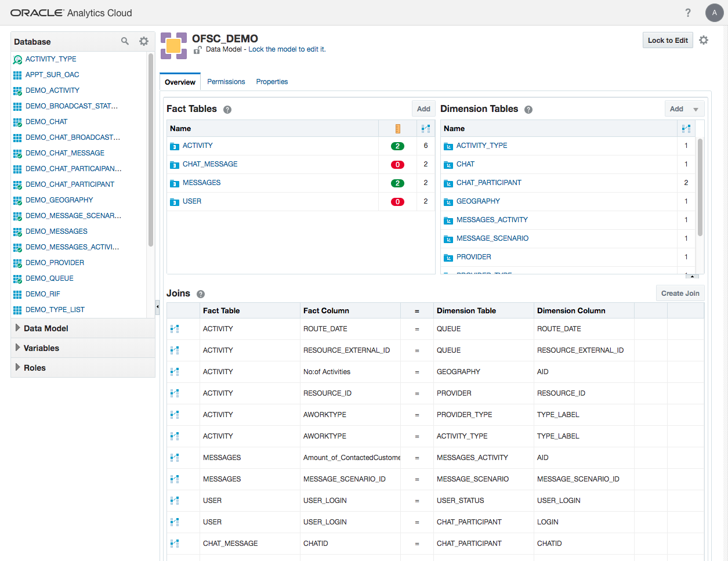Click the Dimension Tables help icon
The height and width of the screenshot is (561, 728).
coord(528,110)
